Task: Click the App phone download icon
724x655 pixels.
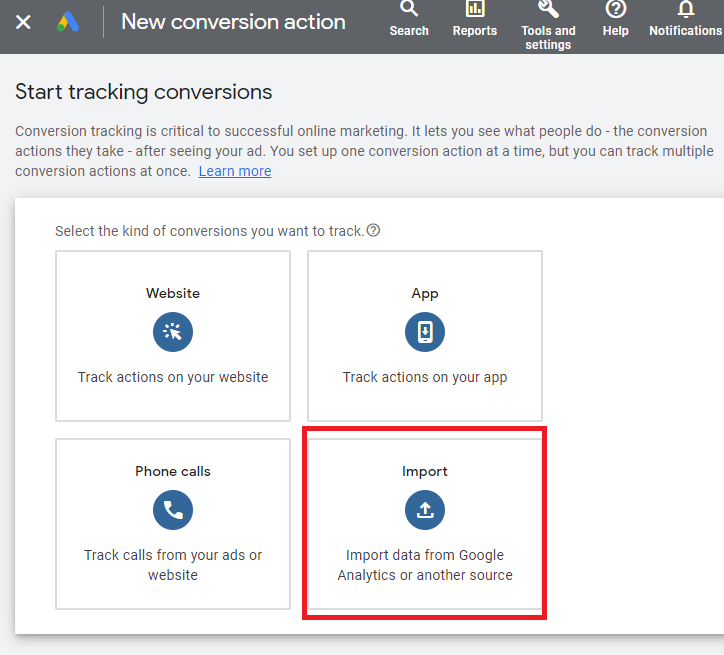Action: click(x=425, y=332)
